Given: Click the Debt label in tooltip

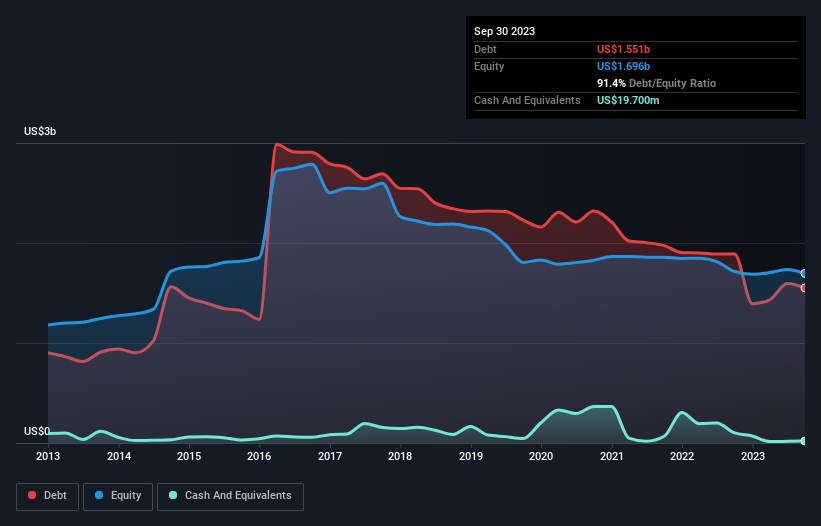Looking at the screenshot, I should tap(485, 49).
